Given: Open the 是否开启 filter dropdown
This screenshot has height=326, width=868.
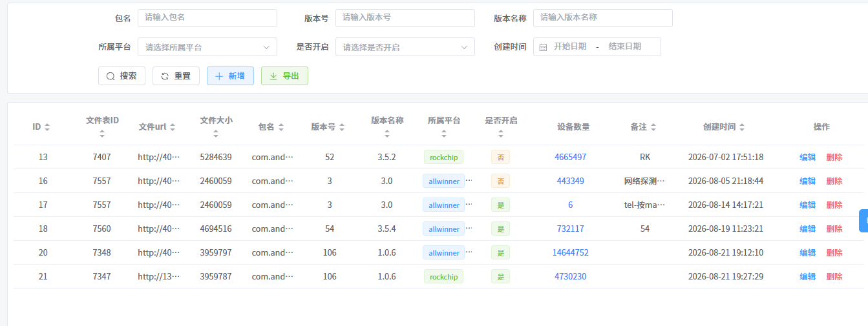Looking at the screenshot, I should 405,47.
